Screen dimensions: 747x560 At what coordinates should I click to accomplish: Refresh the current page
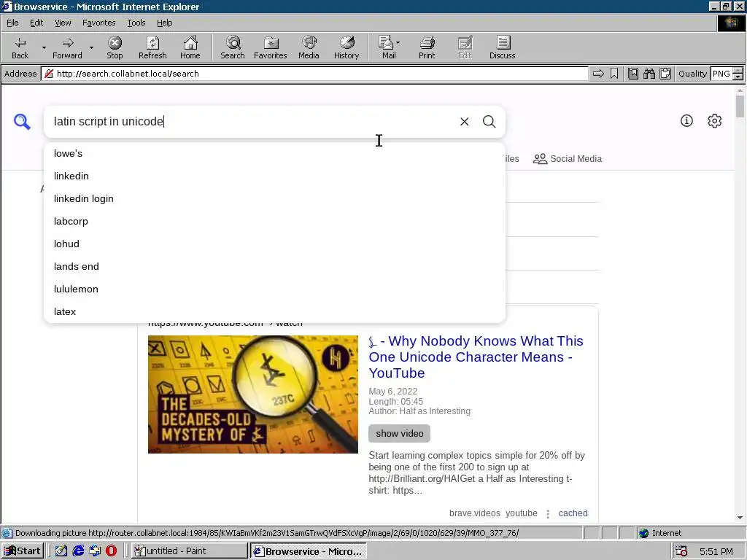point(152,47)
